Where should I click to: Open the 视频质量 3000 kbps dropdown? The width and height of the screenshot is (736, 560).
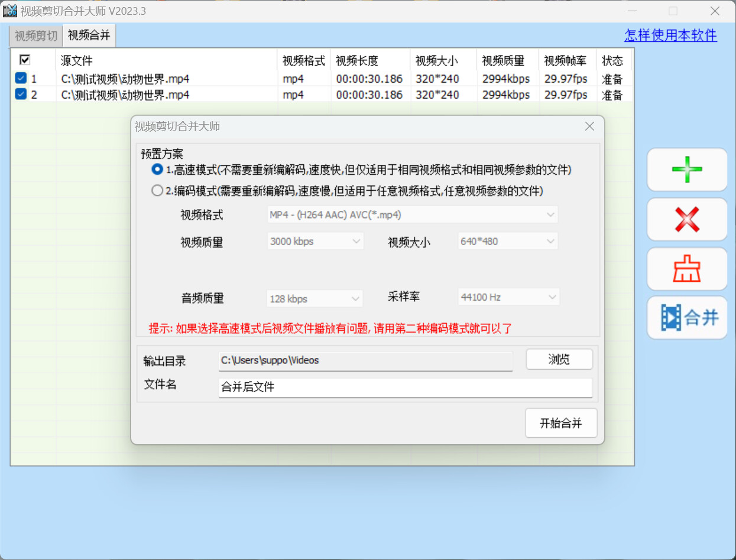tap(315, 241)
